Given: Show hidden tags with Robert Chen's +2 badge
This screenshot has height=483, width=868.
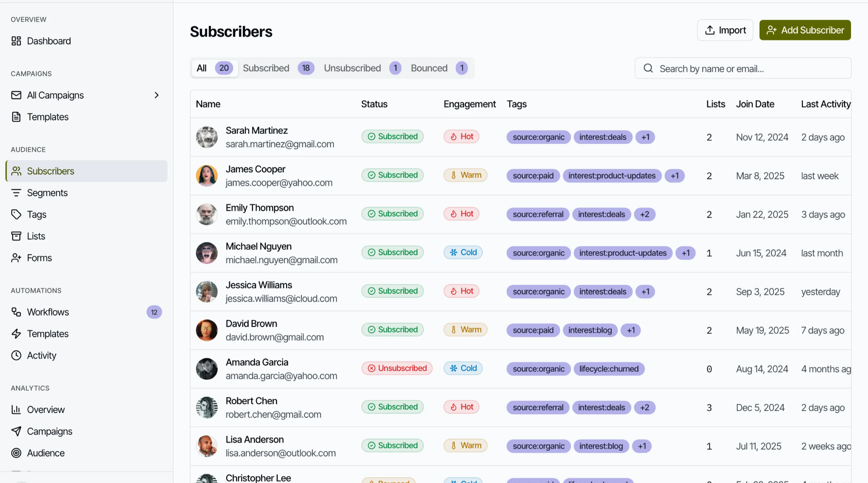Looking at the screenshot, I should [644, 407].
